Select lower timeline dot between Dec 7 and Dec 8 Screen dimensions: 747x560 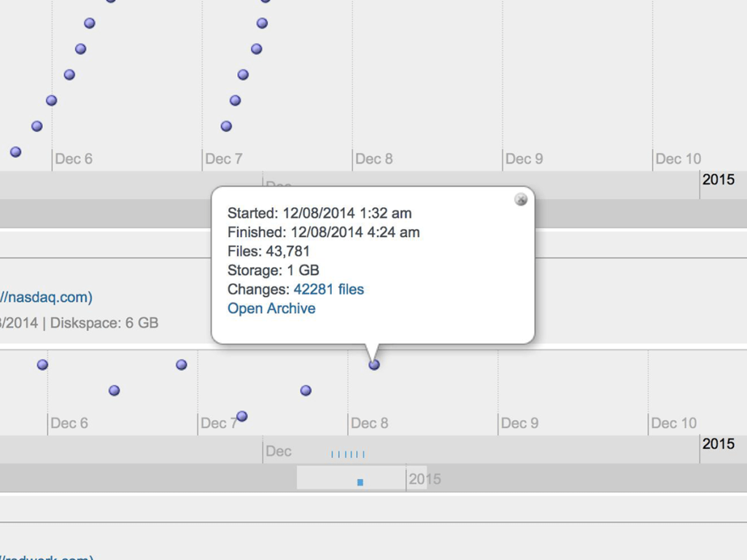[x=306, y=391]
